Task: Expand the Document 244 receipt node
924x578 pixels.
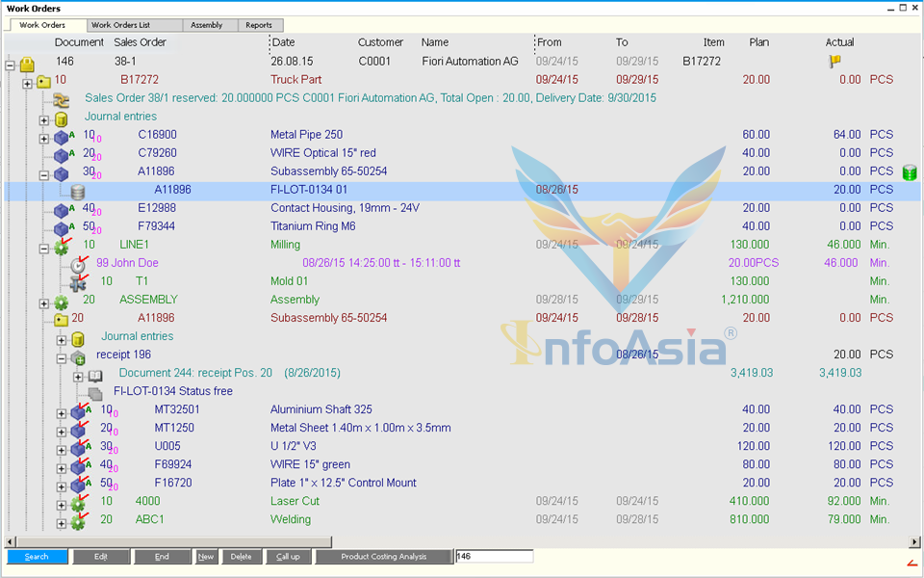Action: pos(78,377)
